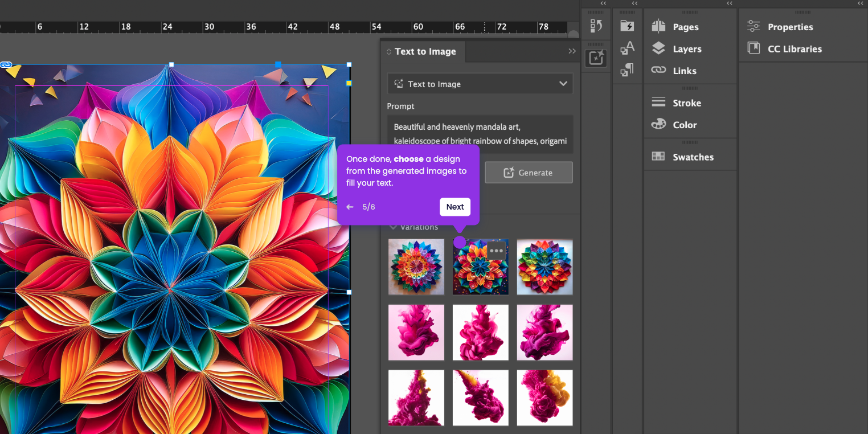Click the Generate button

[529, 173]
